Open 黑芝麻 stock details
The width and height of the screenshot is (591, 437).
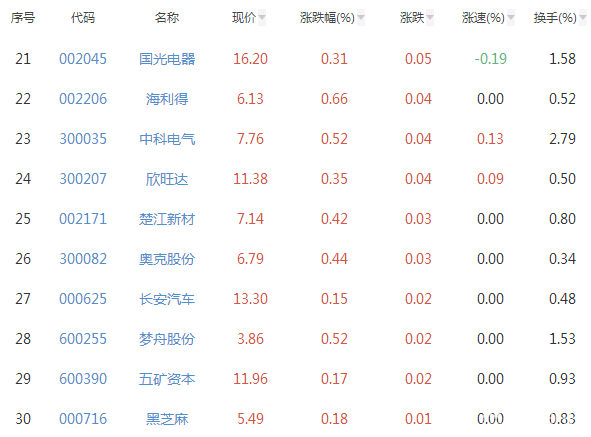[167, 419]
